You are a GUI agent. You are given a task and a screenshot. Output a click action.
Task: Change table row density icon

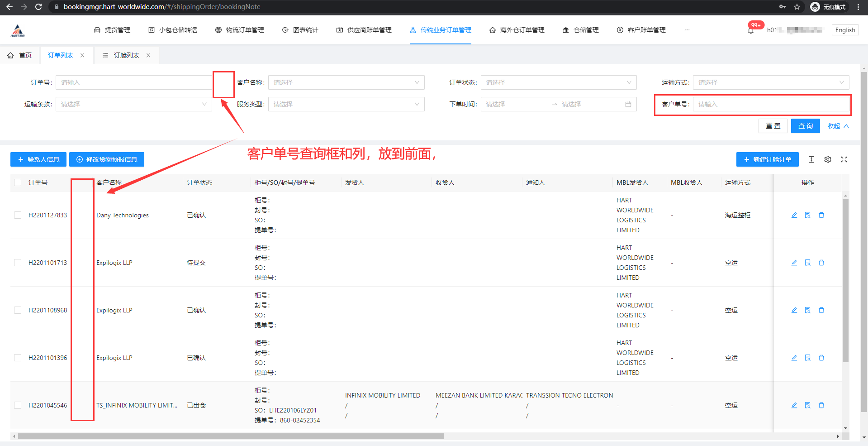pos(811,159)
